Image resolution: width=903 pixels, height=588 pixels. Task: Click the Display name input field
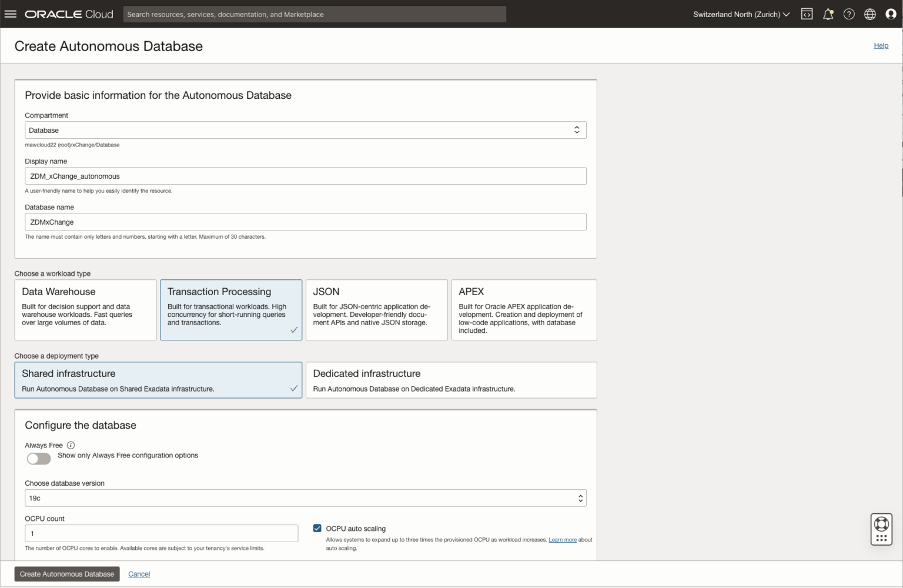[305, 176]
